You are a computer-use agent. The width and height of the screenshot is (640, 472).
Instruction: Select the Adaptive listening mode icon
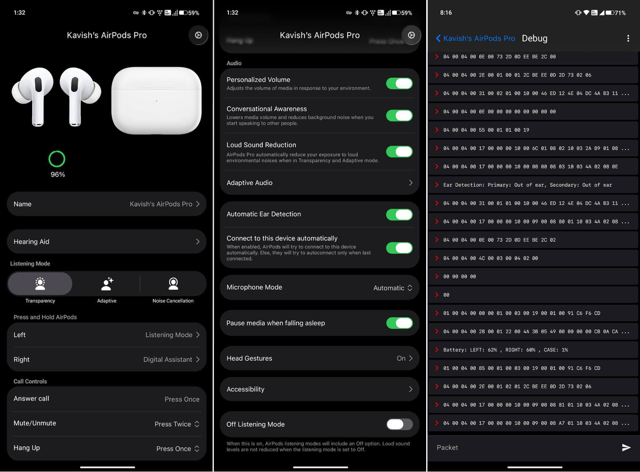click(x=107, y=284)
